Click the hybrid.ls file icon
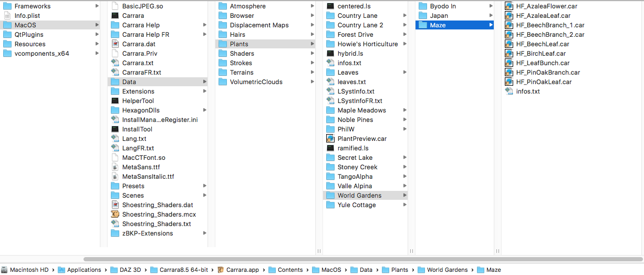644x275 pixels. coord(330,54)
